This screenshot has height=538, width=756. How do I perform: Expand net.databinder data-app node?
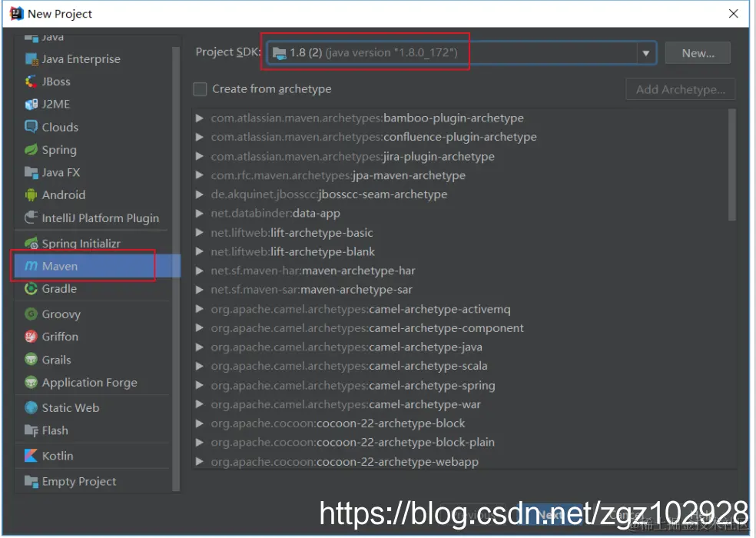click(199, 213)
